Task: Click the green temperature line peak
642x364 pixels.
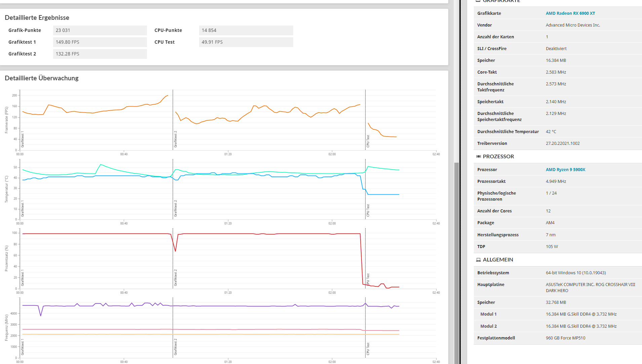Action: 101,164
